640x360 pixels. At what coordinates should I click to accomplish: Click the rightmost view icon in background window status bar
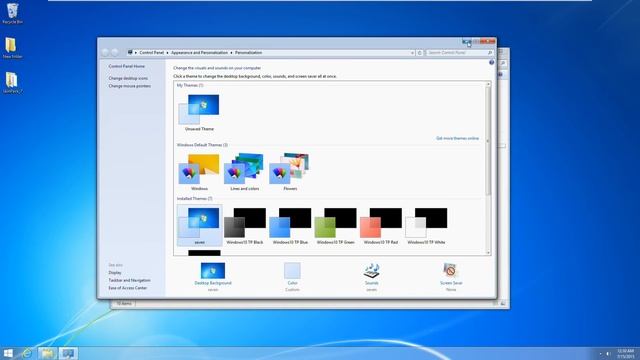click(x=503, y=303)
